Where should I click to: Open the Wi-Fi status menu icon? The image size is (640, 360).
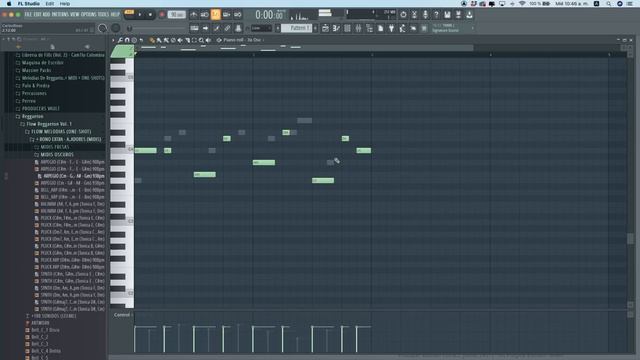click(x=522, y=4)
